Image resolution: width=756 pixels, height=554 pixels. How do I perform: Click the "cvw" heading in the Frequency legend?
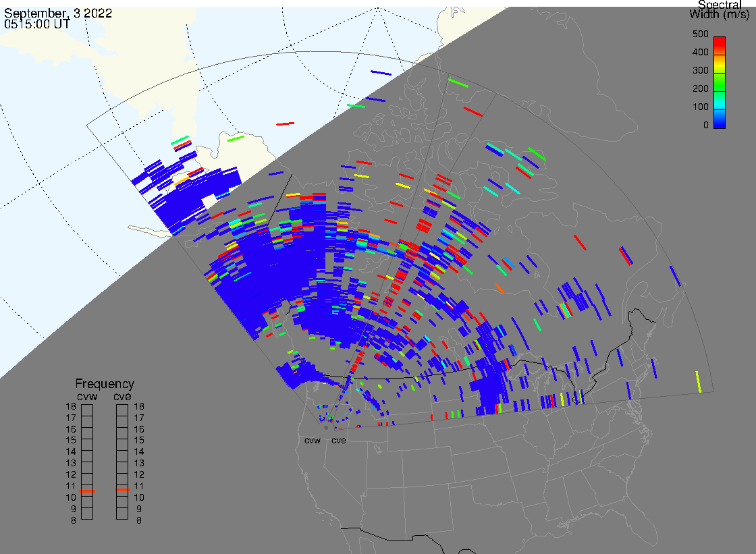pyautogui.click(x=87, y=396)
